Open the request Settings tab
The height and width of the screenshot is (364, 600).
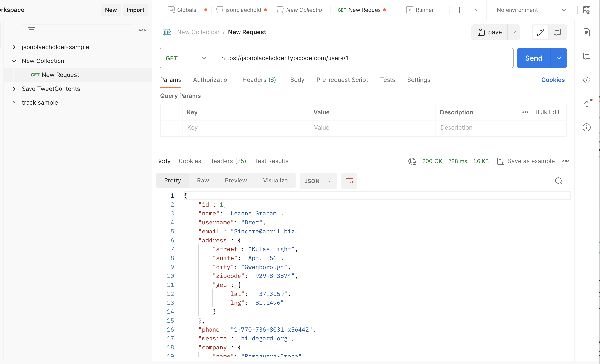tap(419, 80)
